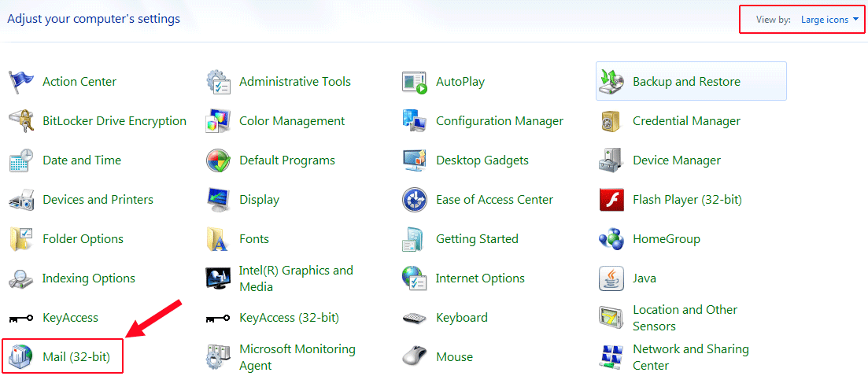
Task: Click the Credential Manager safe icon
Action: pos(612,121)
